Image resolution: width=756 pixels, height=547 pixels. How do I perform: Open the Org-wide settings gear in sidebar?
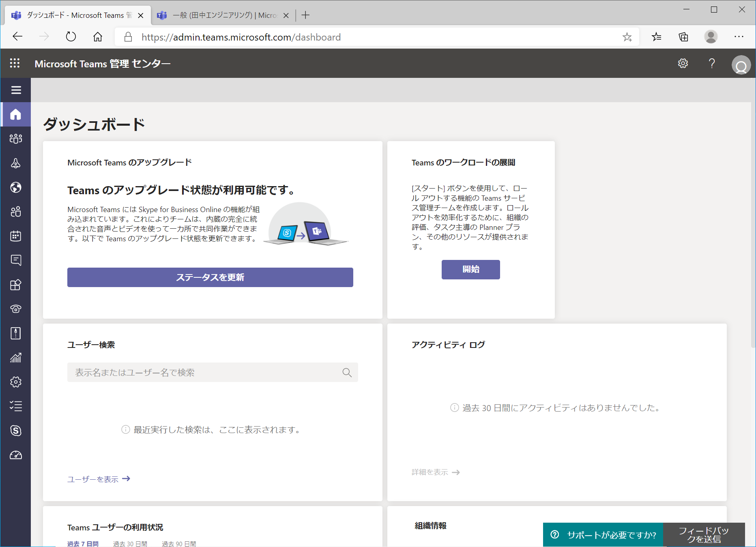pos(16,382)
